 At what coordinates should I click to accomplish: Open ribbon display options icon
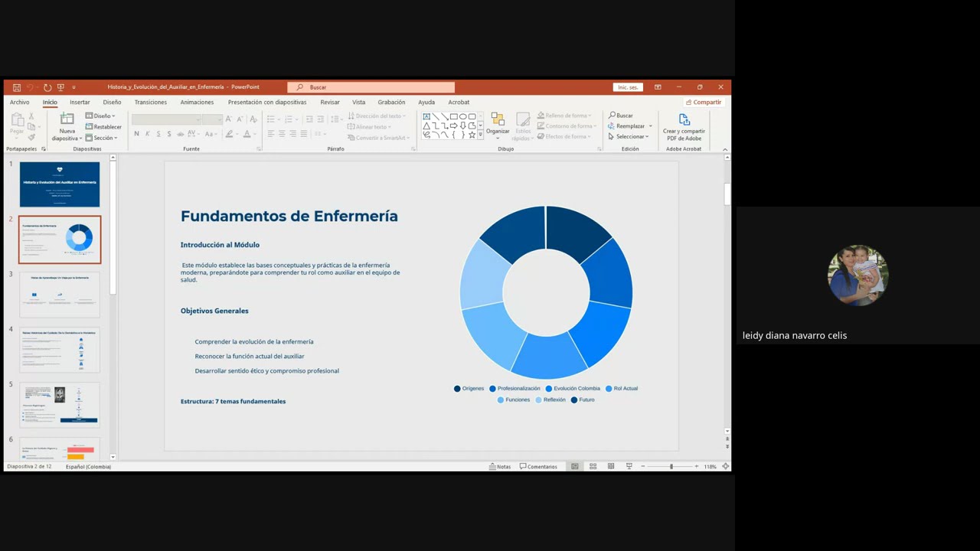point(658,87)
